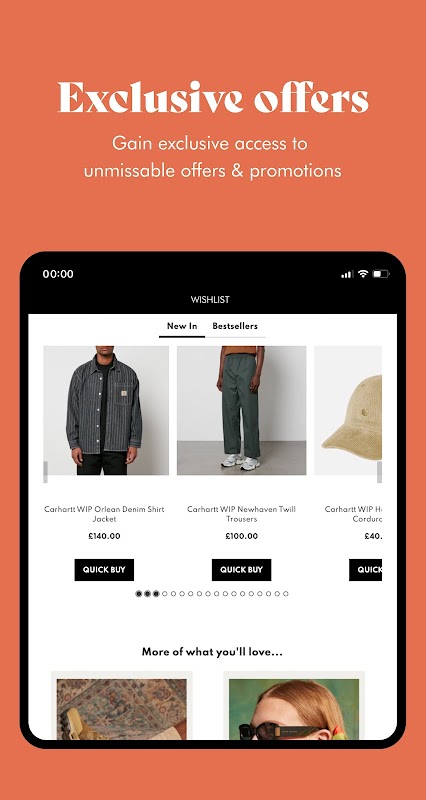This screenshot has width=426, height=800.
Task: Jump to the last carousel page dot
Action: [x=286, y=593]
